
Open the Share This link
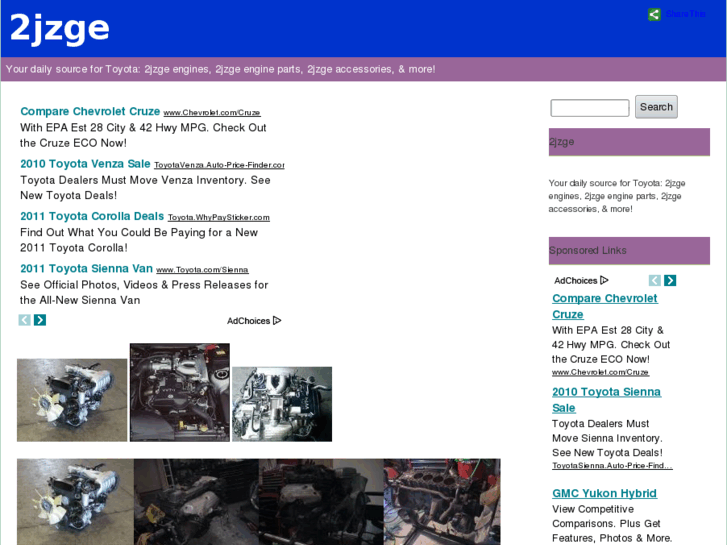tap(685, 14)
